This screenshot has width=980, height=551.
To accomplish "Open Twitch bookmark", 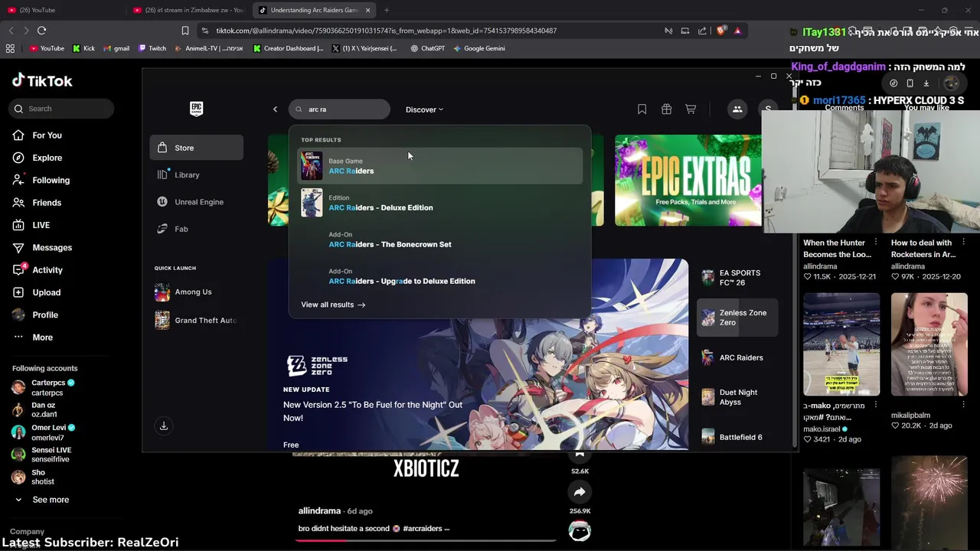I will pyautogui.click(x=152, y=48).
